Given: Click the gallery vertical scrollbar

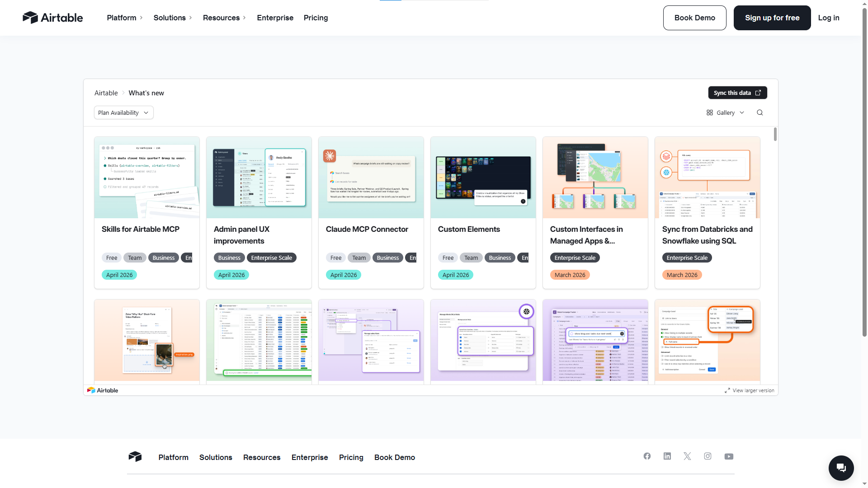Looking at the screenshot, I should click(x=775, y=134).
